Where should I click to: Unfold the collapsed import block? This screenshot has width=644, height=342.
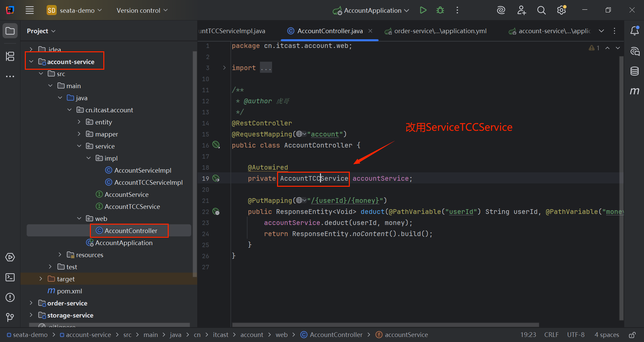224,68
